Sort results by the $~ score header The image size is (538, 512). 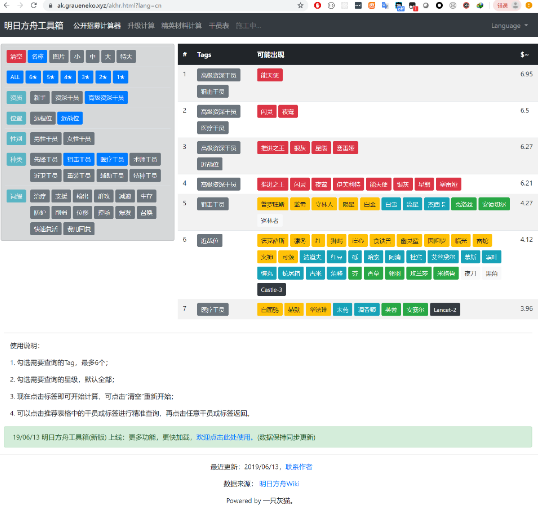pos(524,55)
